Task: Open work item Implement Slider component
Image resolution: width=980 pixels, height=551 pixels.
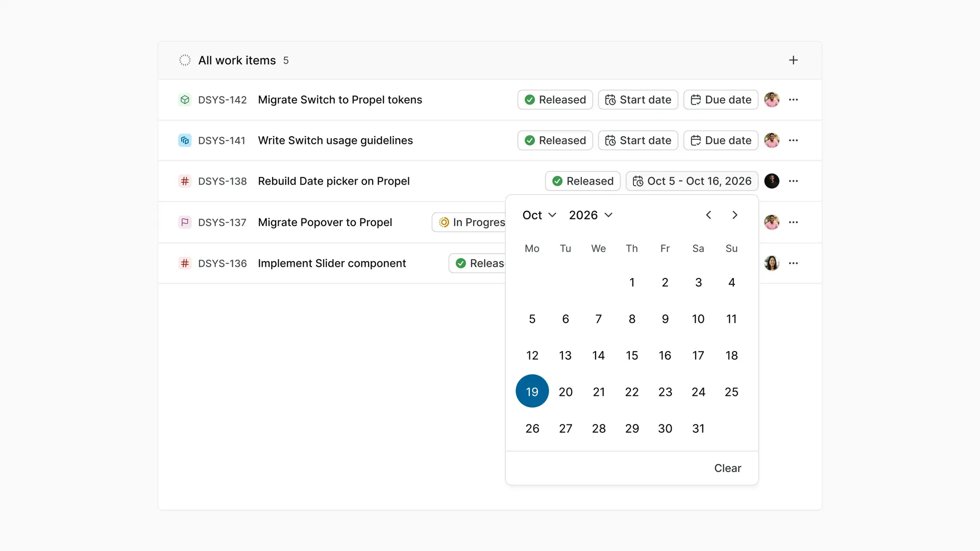Action: (332, 263)
